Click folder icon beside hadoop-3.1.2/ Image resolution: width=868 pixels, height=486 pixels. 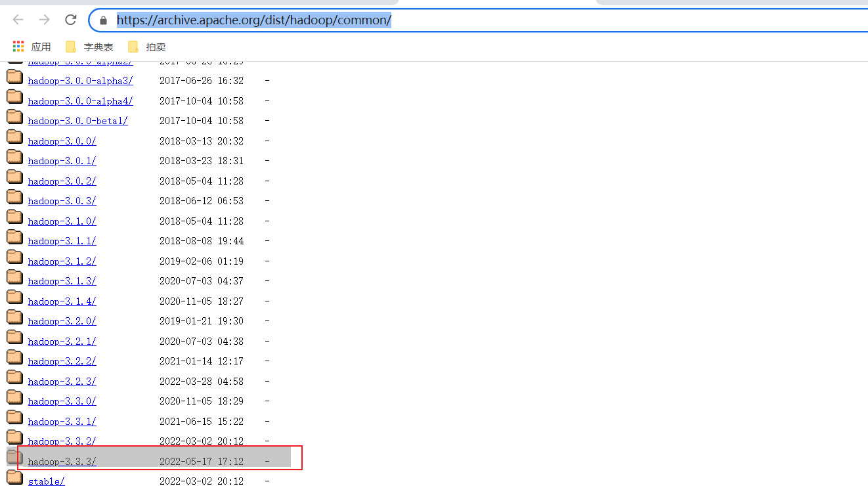[x=14, y=257]
